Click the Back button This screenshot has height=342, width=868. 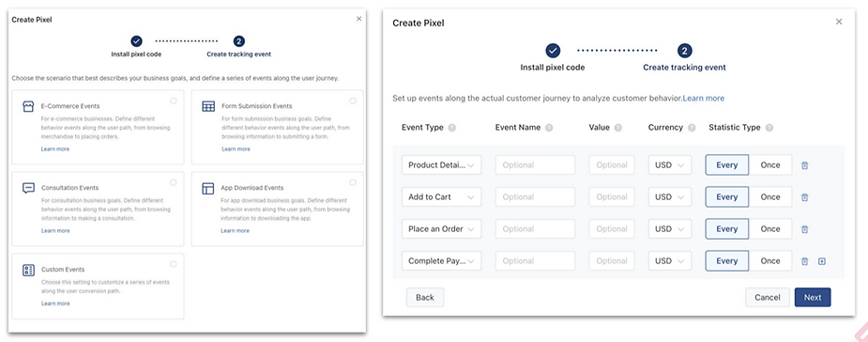tap(424, 298)
